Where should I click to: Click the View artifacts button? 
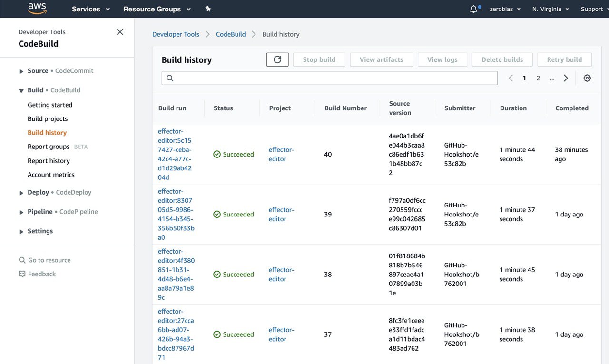click(x=382, y=59)
